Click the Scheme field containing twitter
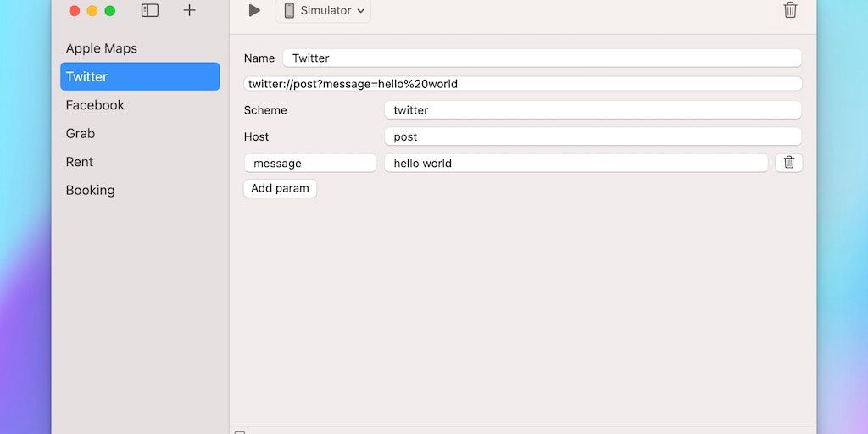The height and width of the screenshot is (434, 868). tap(593, 110)
